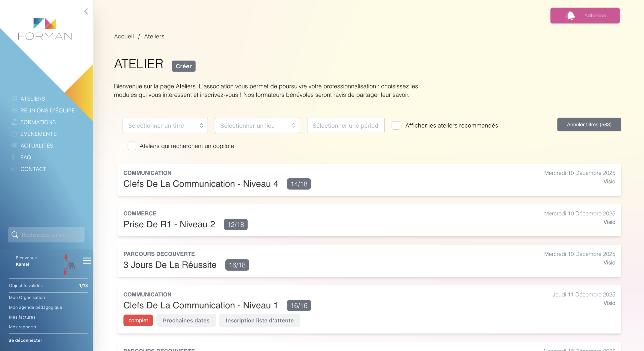The height and width of the screenshot is (351, 644).
Task: Open the Sélectionner un titre dropdown
Action: (165, 125)
